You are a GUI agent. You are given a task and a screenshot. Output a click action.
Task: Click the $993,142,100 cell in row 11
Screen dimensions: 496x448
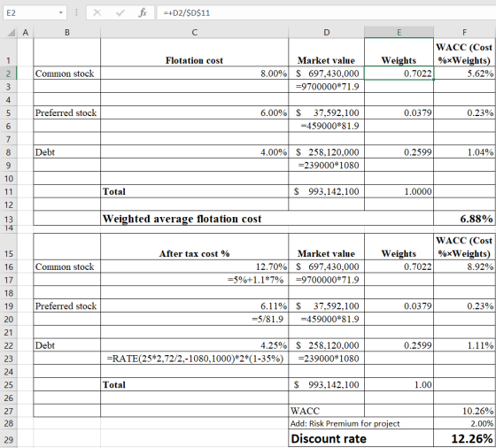(326, 191)
